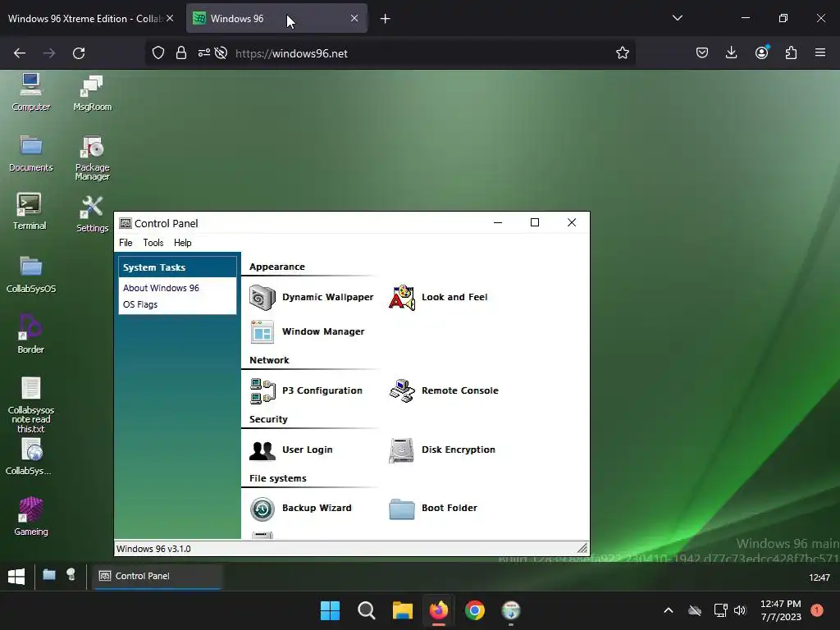Start the Backup Wizard icon
The height and width of the screenshot is (630, 840).
click(x=262, y=509)
